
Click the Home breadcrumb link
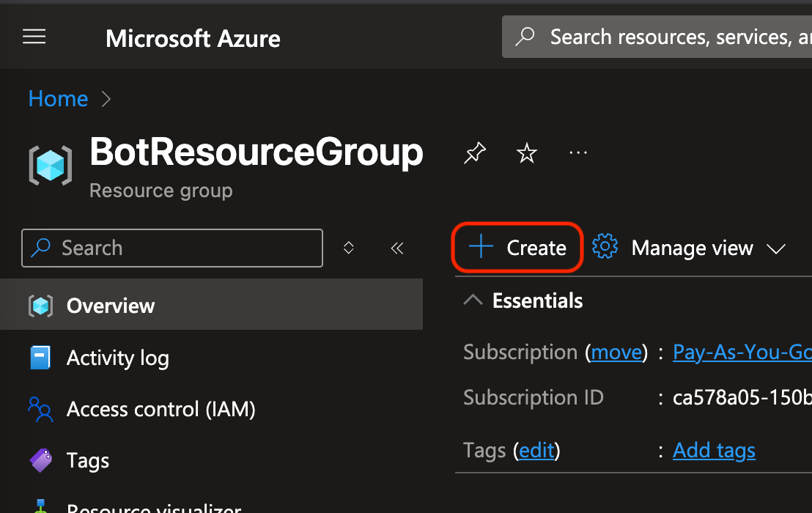pyautogui.click(x=58, y=99)
